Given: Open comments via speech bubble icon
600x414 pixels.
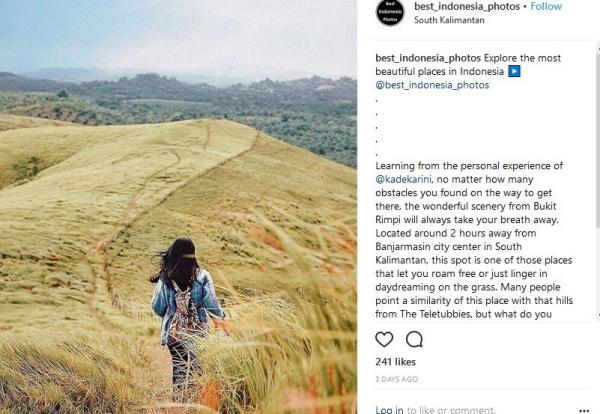Looking at the screenshot, I should tap(414, 339).
